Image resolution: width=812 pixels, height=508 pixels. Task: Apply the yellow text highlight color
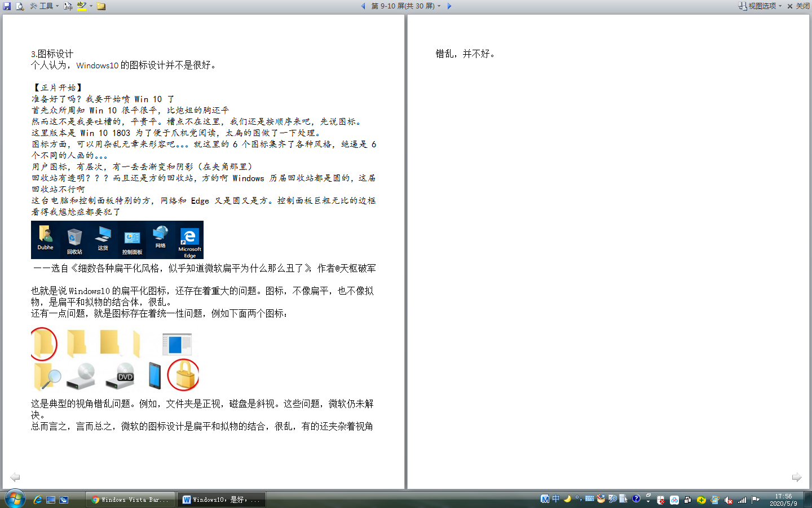tap(82, 6)
